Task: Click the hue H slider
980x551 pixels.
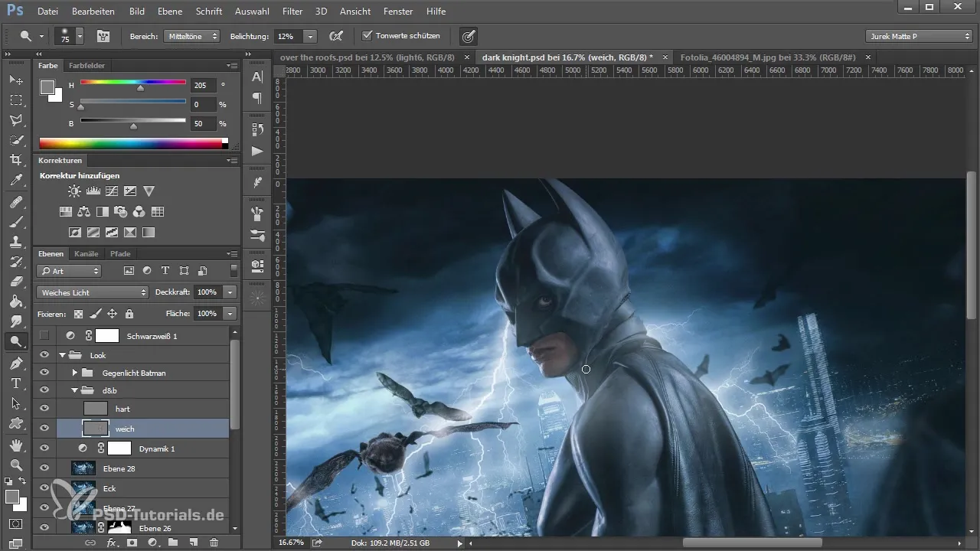Action: coord(133,83)
